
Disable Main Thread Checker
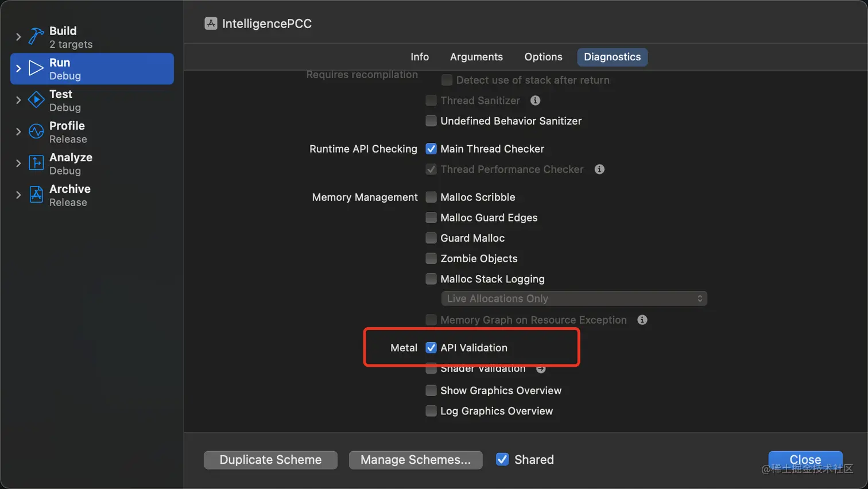431,149
